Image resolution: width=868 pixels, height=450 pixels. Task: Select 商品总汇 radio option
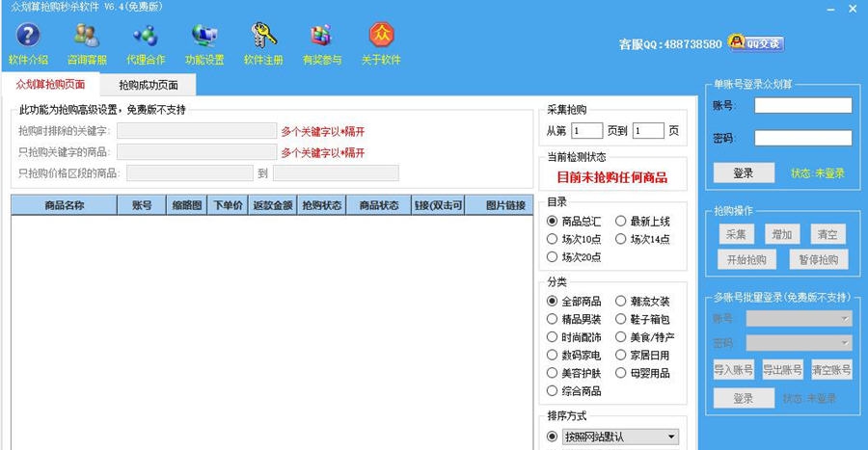pyautogui.click(x=552, y=221)
